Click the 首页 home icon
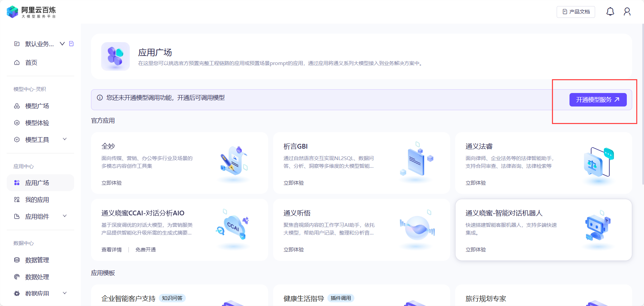 click(17, 63)
